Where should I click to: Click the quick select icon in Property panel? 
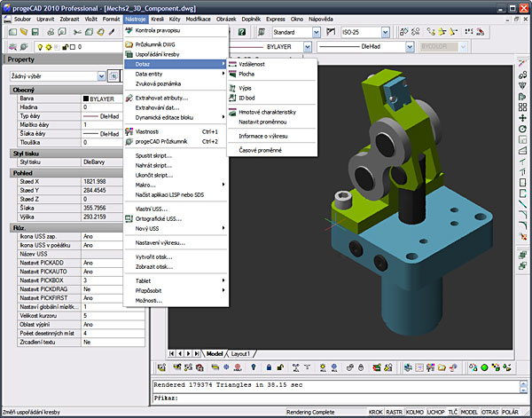(113, 76)
